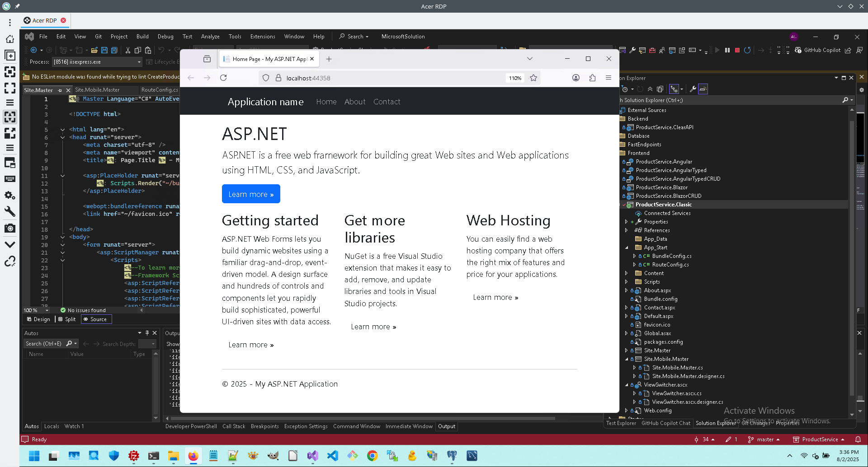Click Open File icon in Visual Studio toolbar

[x=94, y=50]
